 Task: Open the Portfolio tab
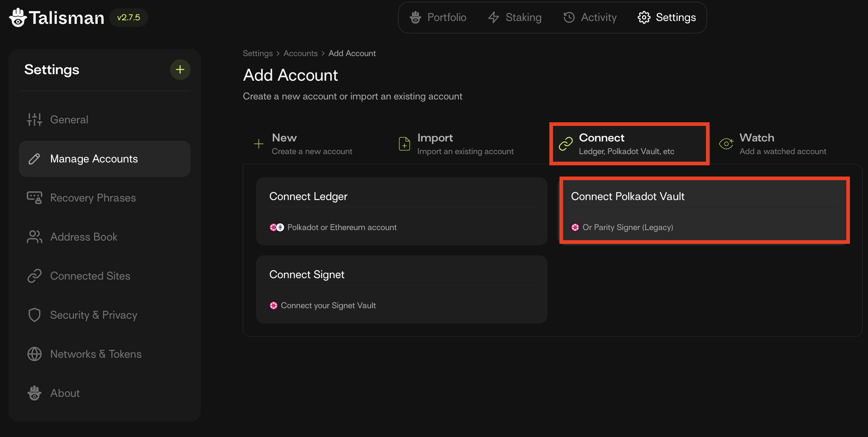438,17
